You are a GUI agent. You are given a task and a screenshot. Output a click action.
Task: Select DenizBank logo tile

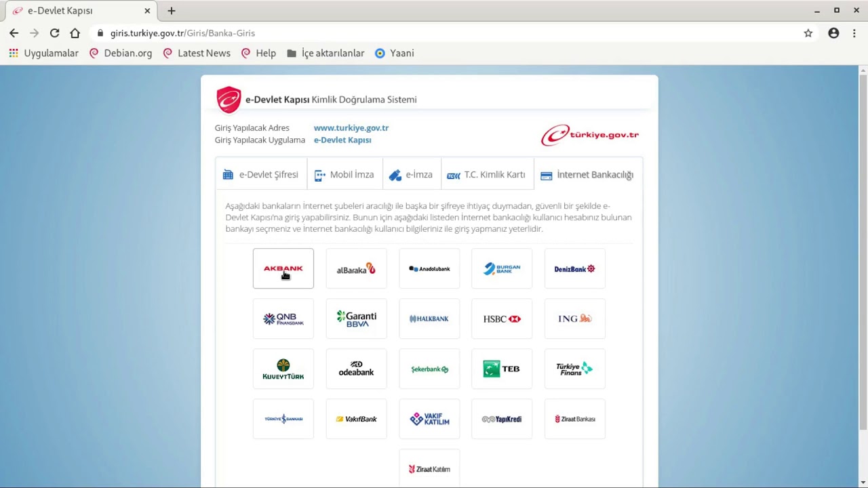(x=575, y=268)
